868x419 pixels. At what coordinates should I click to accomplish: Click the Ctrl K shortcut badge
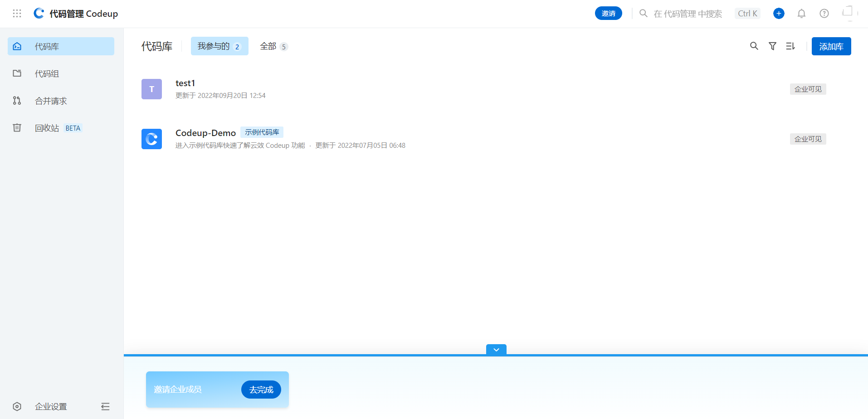coord(747,14)
